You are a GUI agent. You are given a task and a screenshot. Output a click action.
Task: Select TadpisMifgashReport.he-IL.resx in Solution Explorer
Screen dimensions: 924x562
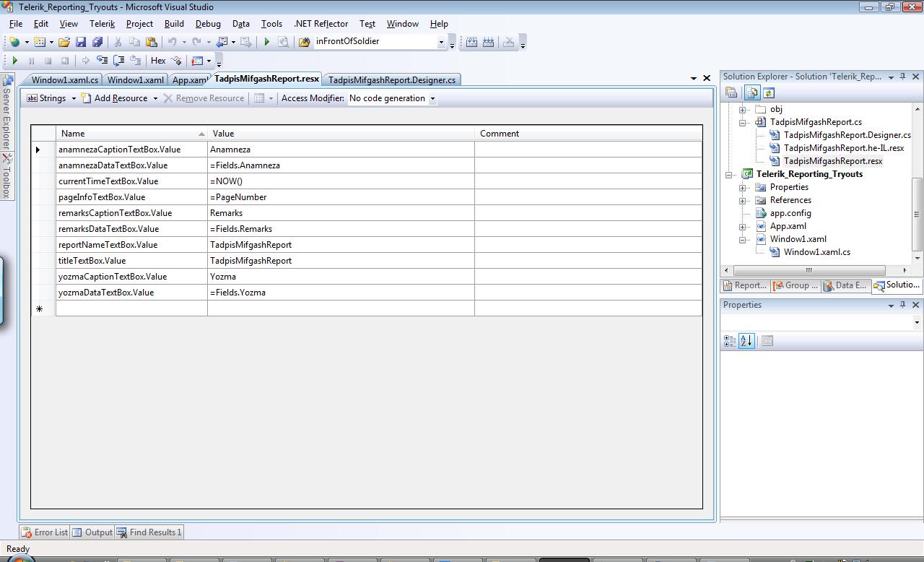tap(843, 148)
